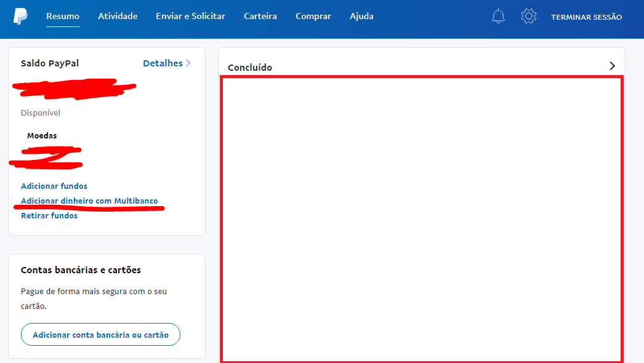Click the Adicionar fundos link
This screenshot has height=363, width=644.
click(x=54, y=186)
